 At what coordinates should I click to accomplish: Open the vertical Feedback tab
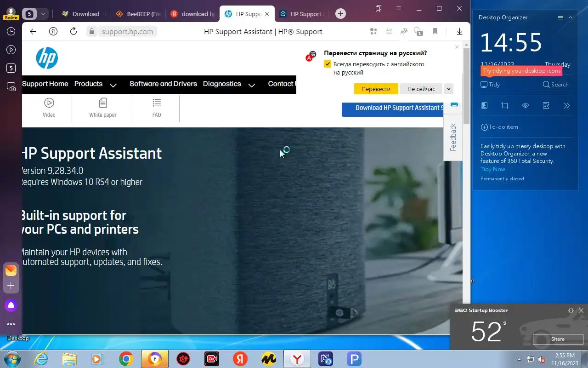[x=453, y=138]
